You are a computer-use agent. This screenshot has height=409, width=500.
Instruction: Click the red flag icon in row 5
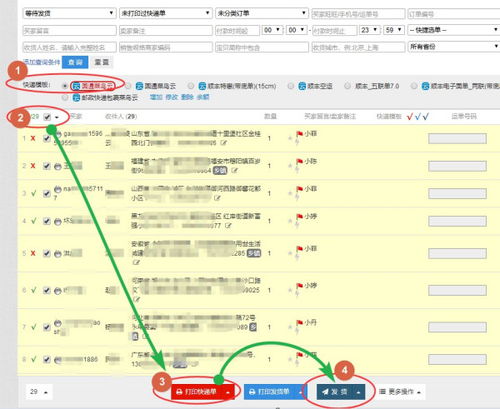pyautogui.click(x=299, y=249)
